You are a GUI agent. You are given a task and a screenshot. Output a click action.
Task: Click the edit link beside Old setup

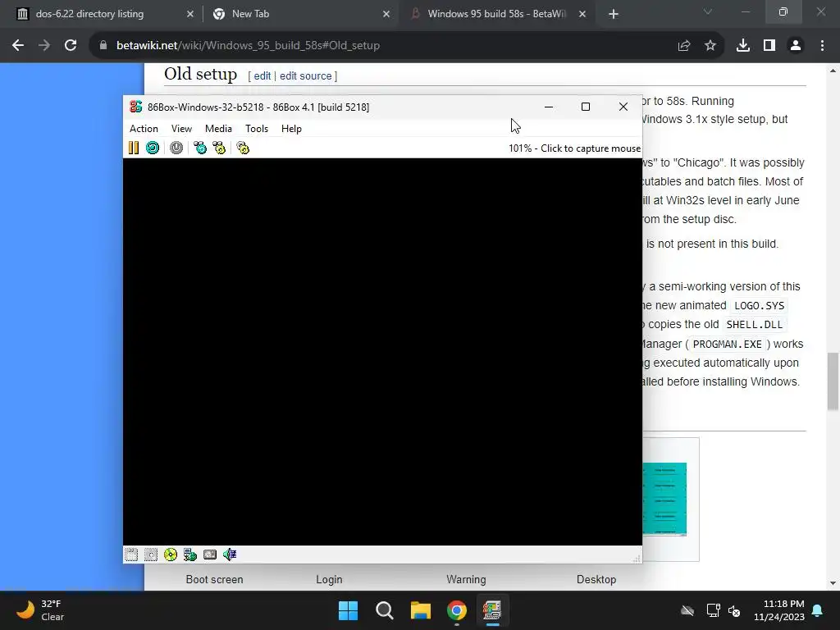pyautogui.click(x=262, y=76)
